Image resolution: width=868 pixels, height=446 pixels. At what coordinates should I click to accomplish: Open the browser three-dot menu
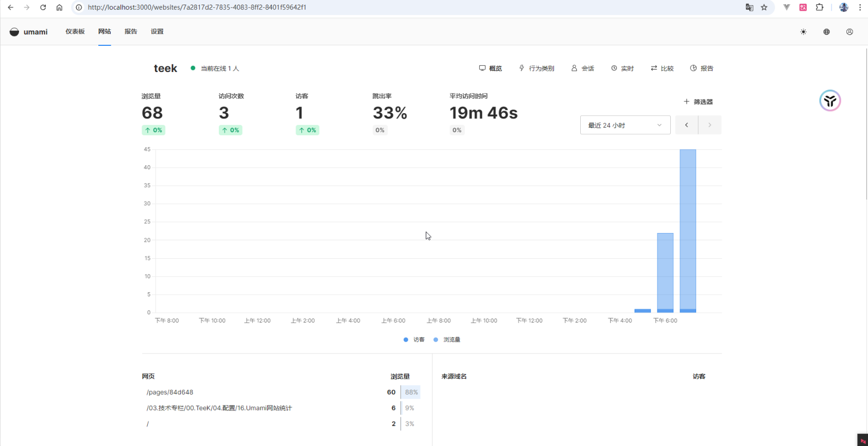point(860,7)
